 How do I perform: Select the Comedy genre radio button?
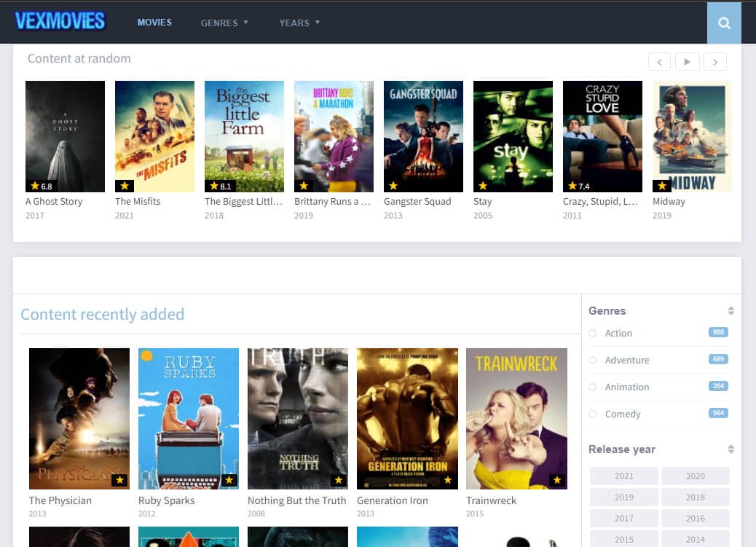pos(593,414)
